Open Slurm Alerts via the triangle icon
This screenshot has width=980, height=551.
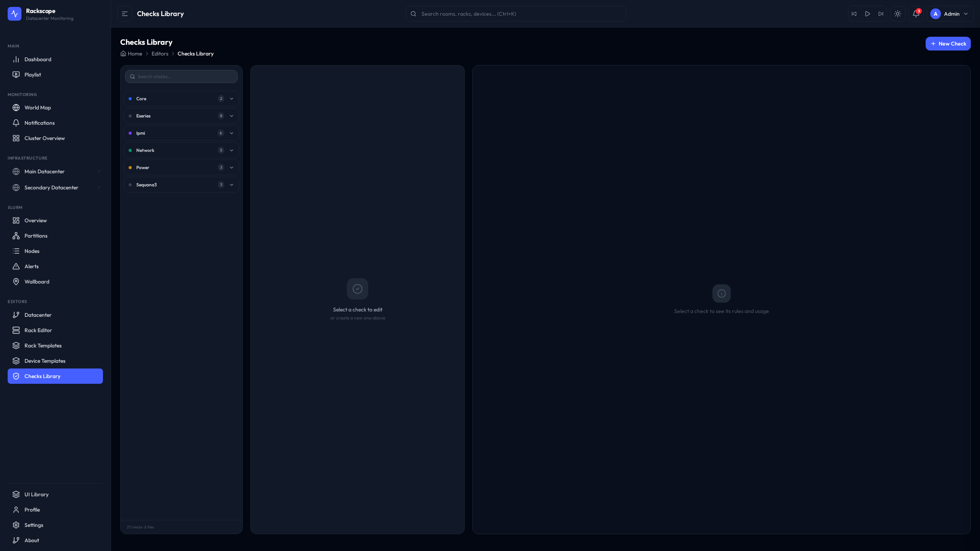16,266
